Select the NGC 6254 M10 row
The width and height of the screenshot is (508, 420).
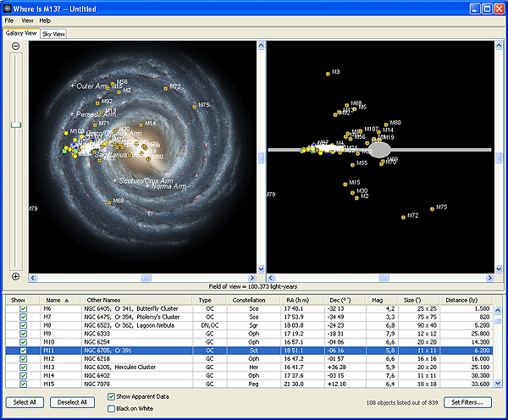(249, 342)
